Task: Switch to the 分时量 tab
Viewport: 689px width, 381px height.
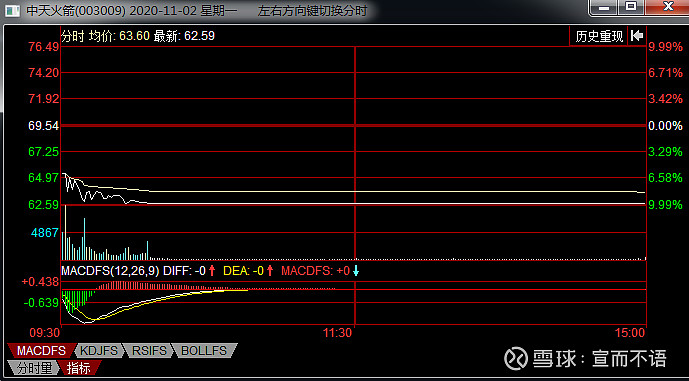Action: pyautogui.click(x=35, y=368)
